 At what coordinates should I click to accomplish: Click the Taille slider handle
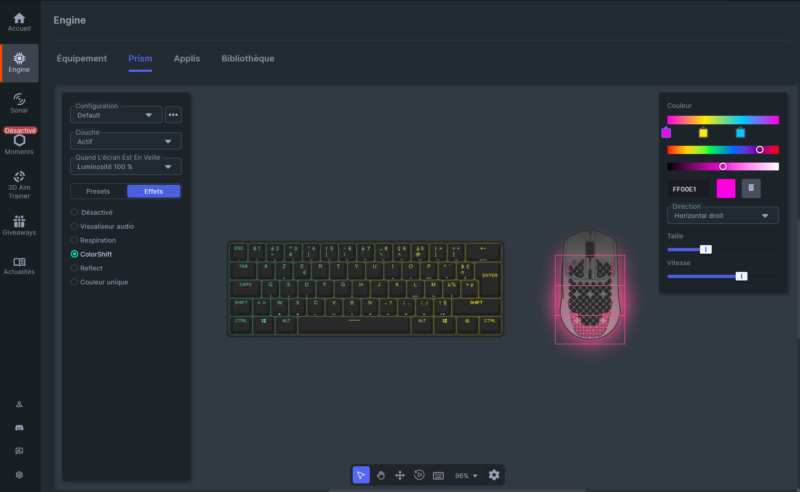[706, 250]
